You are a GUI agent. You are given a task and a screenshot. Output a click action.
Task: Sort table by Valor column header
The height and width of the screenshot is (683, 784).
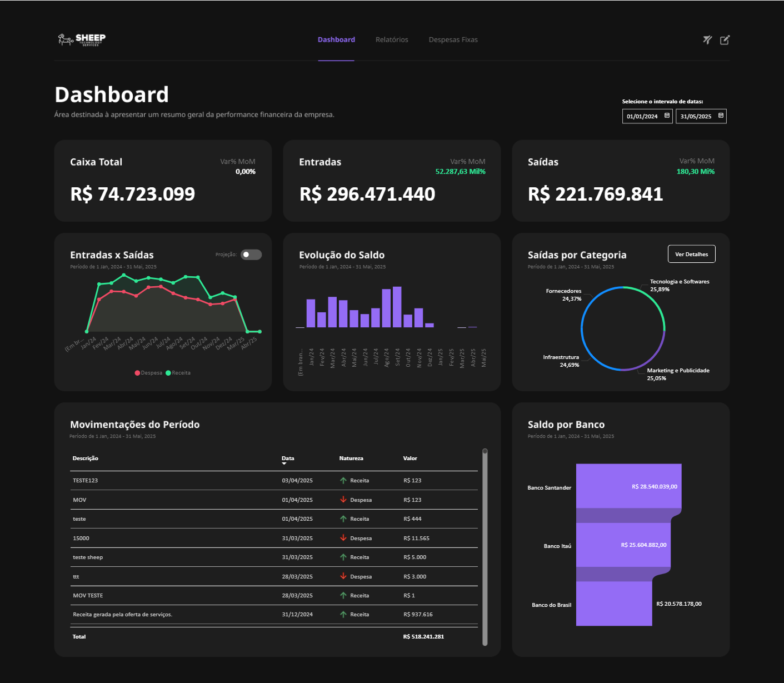[410, 458]
